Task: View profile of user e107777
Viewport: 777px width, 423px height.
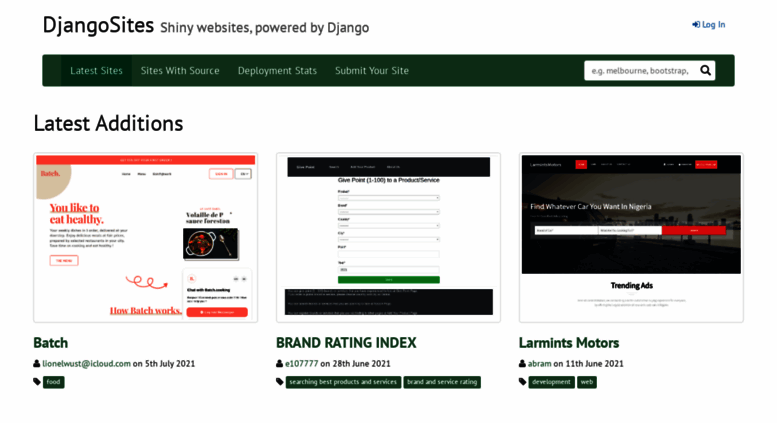Action: click(x=301, y=364)
